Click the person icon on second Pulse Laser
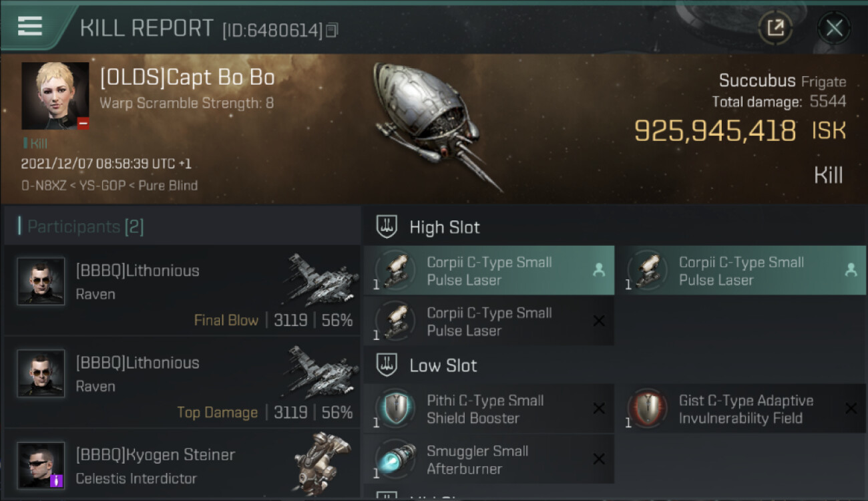The image size is (868, 501). (x=851, y=270)
